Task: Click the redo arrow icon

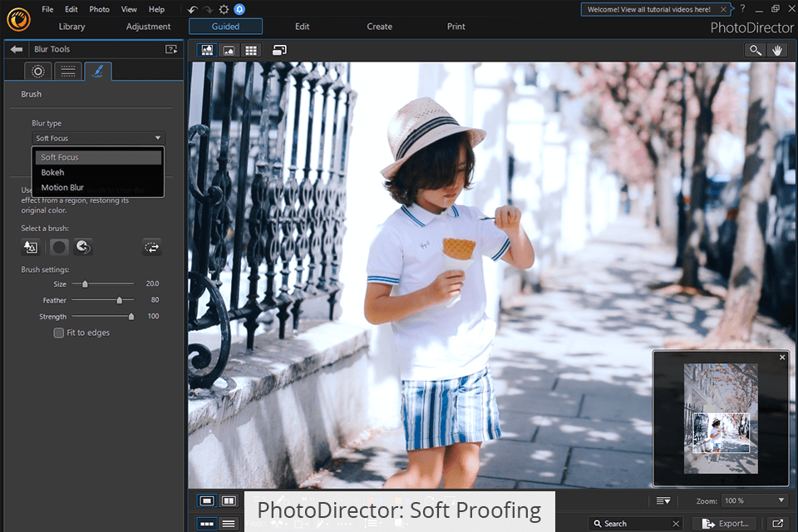Action: (208, 9)
